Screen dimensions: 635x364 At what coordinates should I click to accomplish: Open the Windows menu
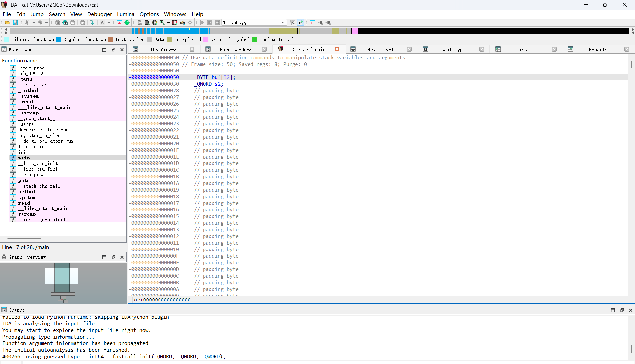click(175, 14)
